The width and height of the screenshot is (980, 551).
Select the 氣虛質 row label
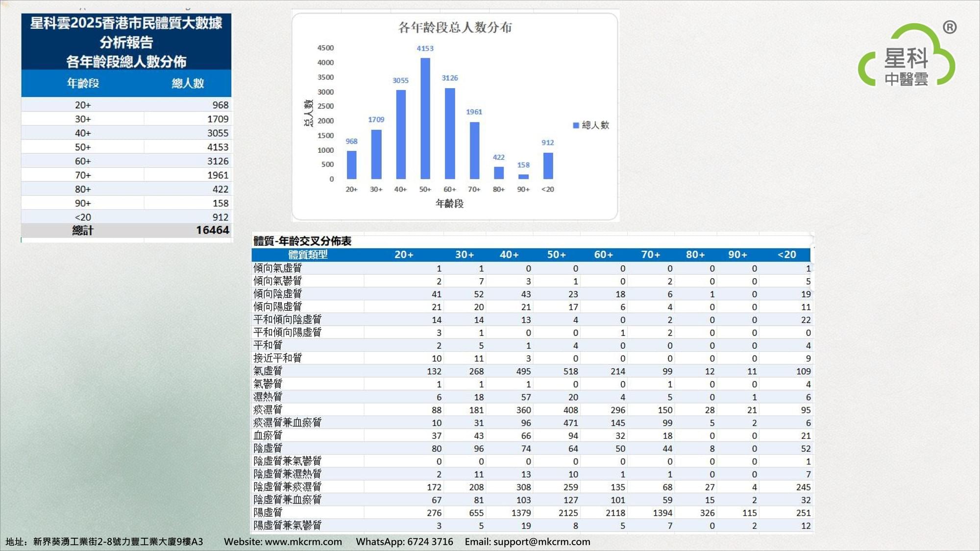[268, 371]
